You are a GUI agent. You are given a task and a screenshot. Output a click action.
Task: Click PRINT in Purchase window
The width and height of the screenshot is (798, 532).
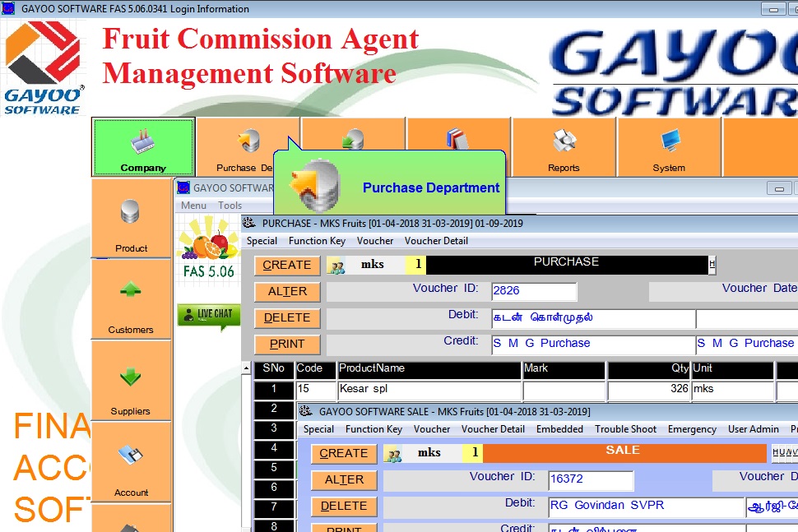pyautogui.click(x=287, y=345)
